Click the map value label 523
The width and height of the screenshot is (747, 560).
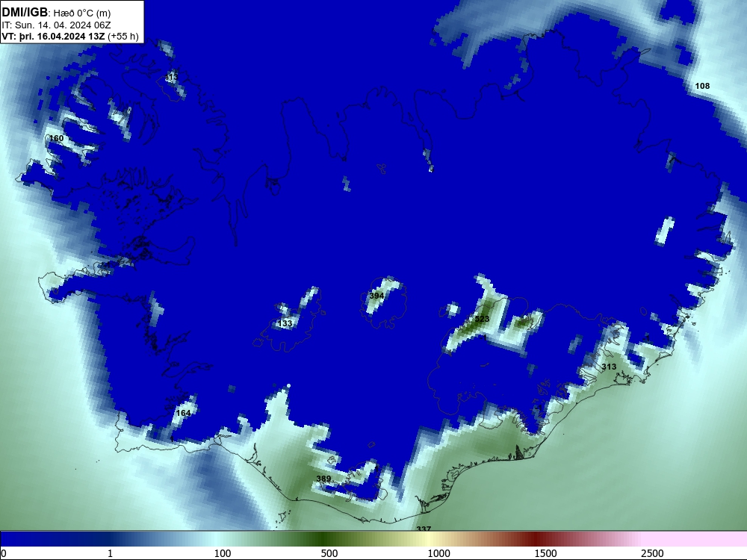tap(482, 319)
